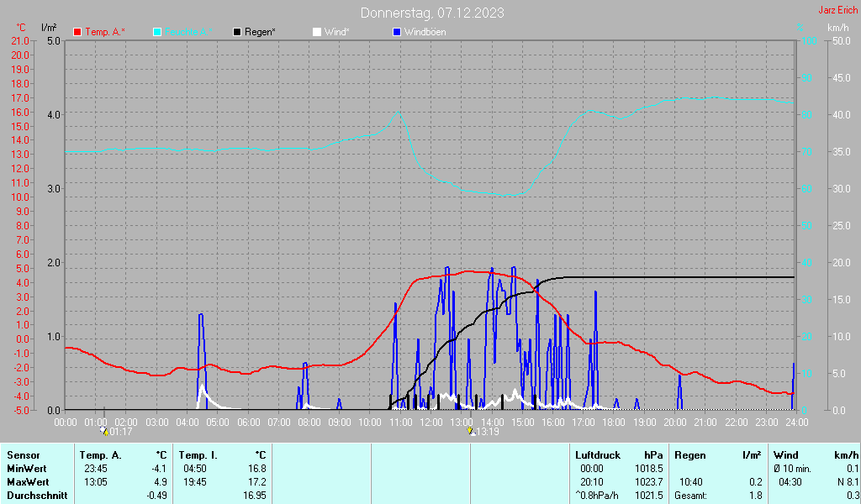The width and height of the screenshot is (861, 504).
Task: Click the 'Durchschnitt' row label
Action: point(37,496)
